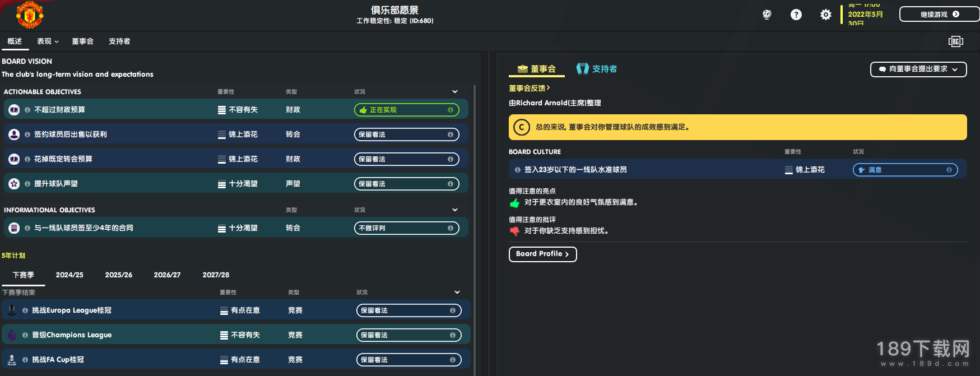This screenshot has height=376, width=980.
Task: Click the info icon beside 签约球员后出售以获利
Action: (x=27, y=134)
